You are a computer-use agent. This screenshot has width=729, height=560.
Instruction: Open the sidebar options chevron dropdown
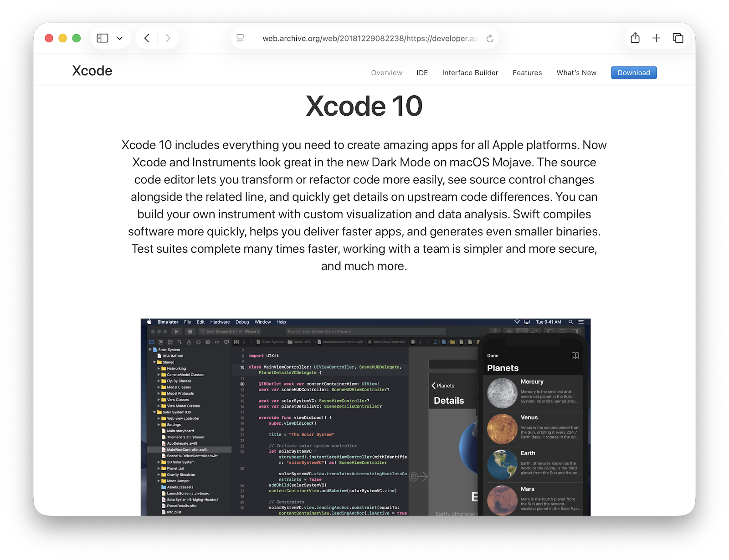click(120, 38)
